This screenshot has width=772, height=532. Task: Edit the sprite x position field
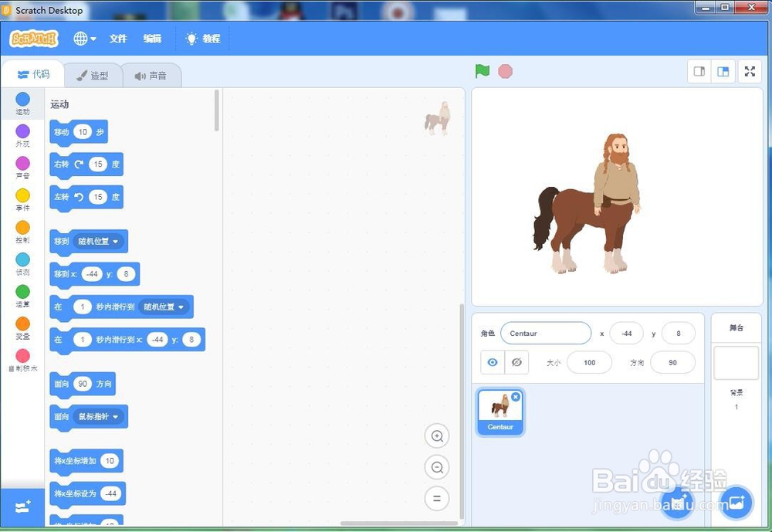(626, 334)
